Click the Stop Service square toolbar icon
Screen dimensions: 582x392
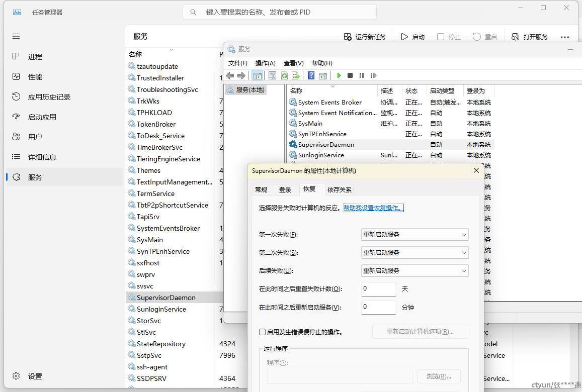[x=350, y=76]
